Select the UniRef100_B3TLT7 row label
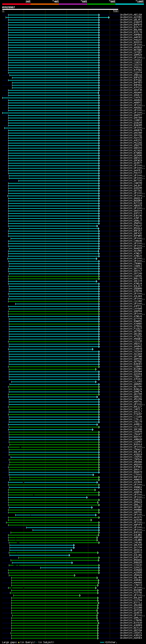Image resolution: width=146 pixels, height=644 pixels. (131, 27)
